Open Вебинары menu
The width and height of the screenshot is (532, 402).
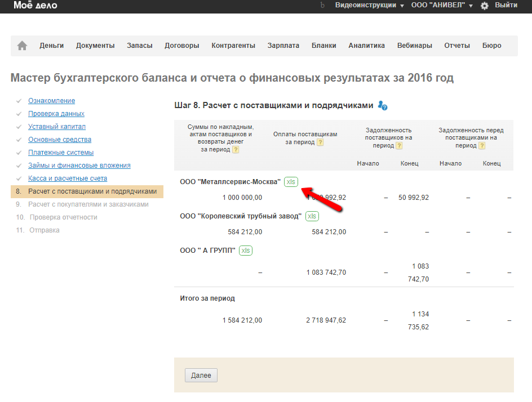tap(415, 46)
